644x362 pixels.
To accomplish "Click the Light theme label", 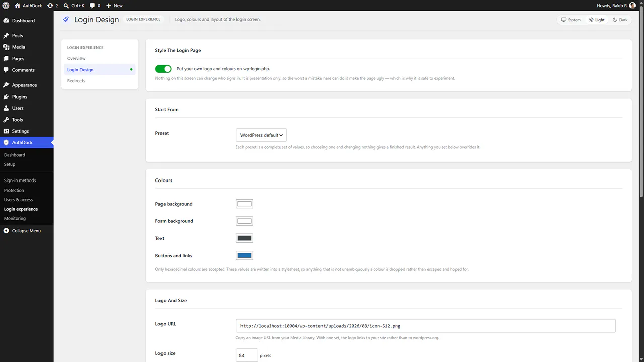I will 600,20.
